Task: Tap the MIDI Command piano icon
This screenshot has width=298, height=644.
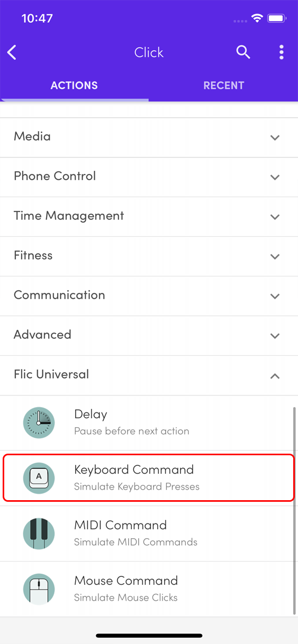Action: [x=39, y=533]
